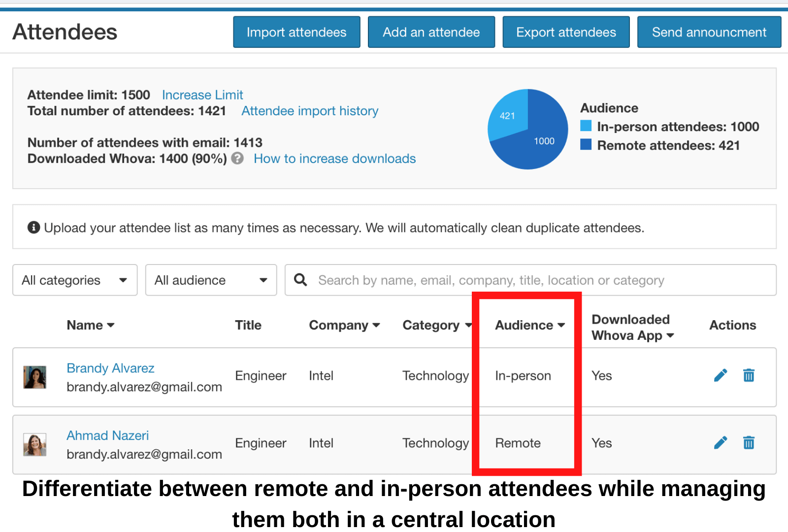Click the In-person legend color square

(x=586, y=127)
